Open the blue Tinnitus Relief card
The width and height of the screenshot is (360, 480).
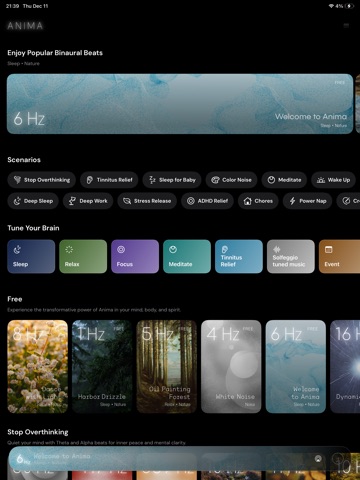point(239,256)
